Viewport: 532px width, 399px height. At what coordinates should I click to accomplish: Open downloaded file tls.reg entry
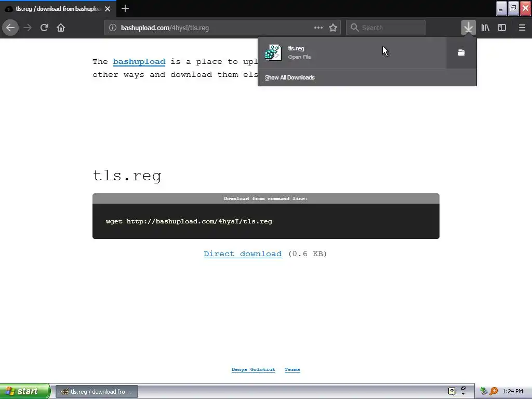click(x=352, y=52)
